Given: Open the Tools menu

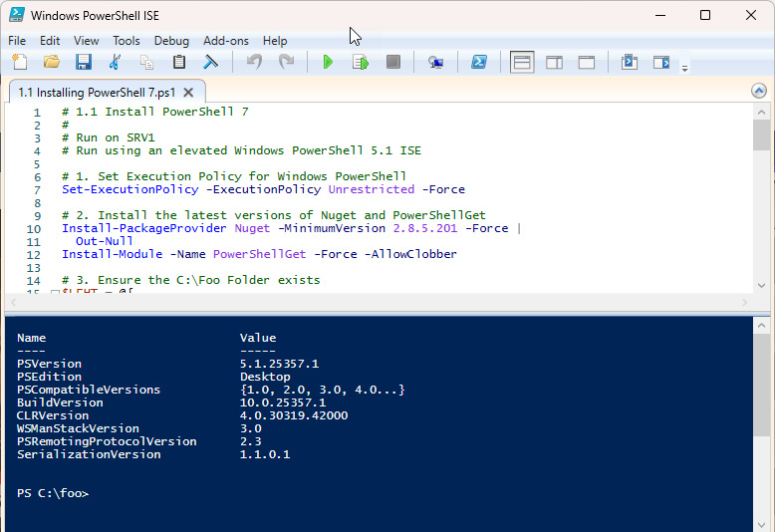Looking at the screenshot, I should tap(127, 41).
